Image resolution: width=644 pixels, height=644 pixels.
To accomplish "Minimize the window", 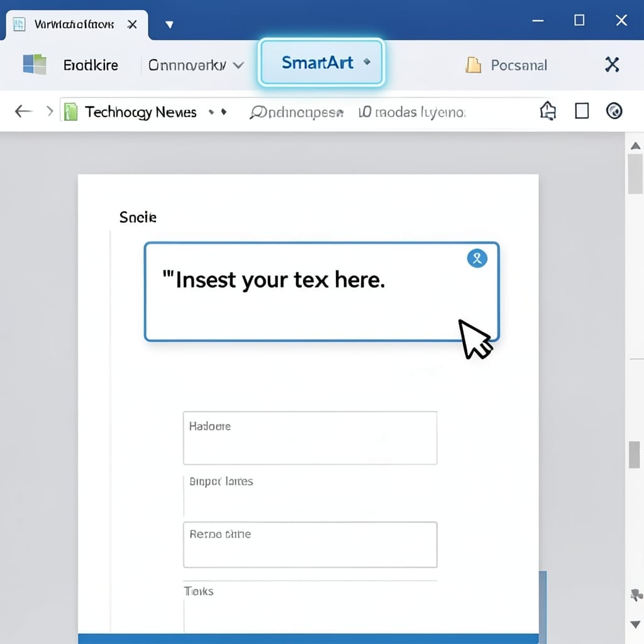I will pos(538,21).
